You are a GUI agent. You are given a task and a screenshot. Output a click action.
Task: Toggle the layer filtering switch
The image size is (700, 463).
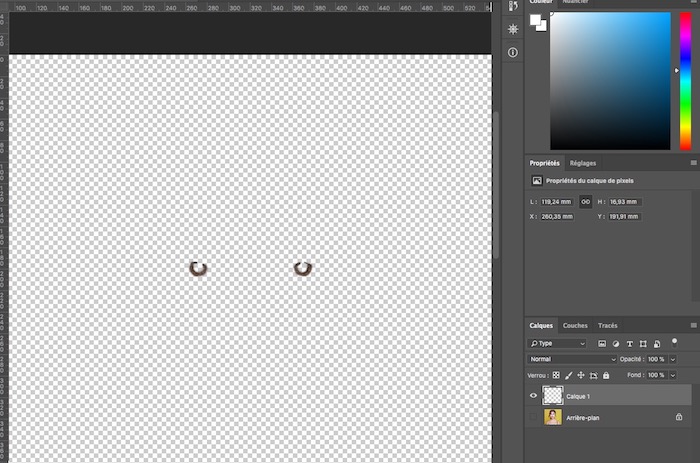[674, 342]
